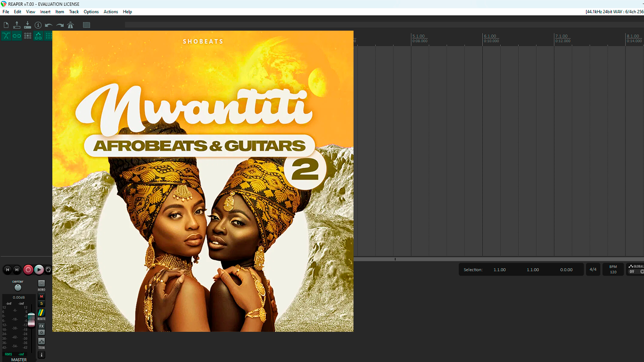Open the Help menu

127,12
